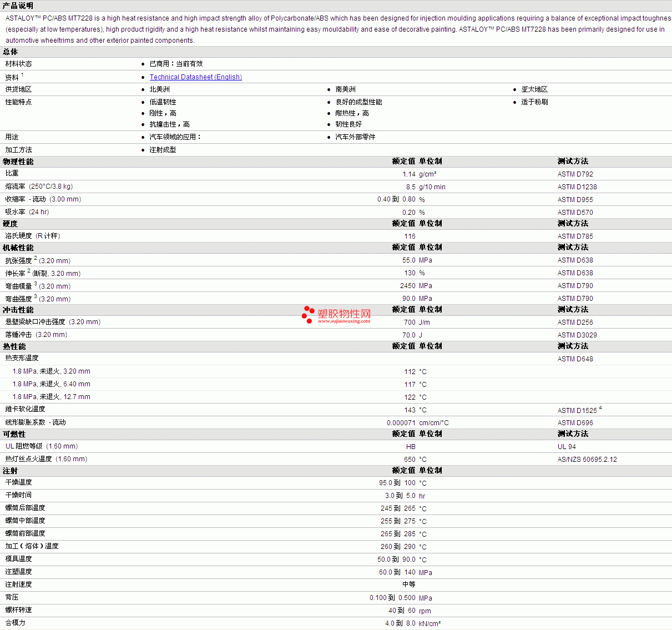The width and height of the screenshot is (672, 630).
Task: Select the tensile strength value 55.0
Action: pos(409,260)
